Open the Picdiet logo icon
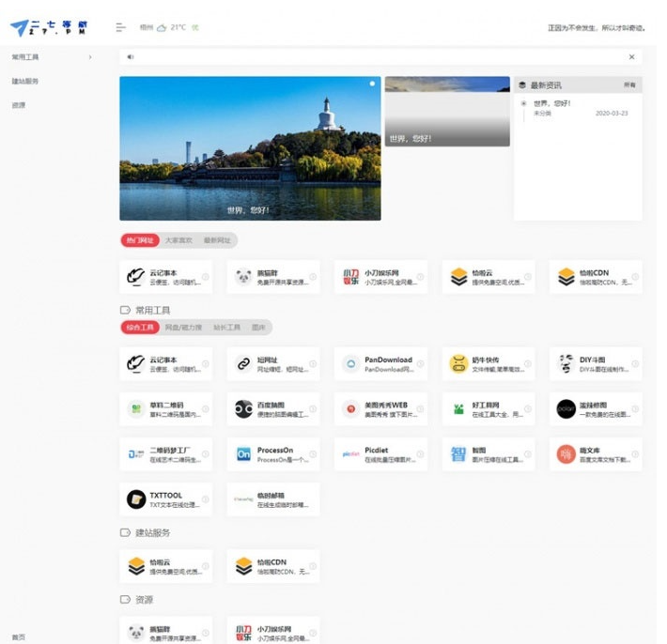Screen dimensions: 667x644 351,454
